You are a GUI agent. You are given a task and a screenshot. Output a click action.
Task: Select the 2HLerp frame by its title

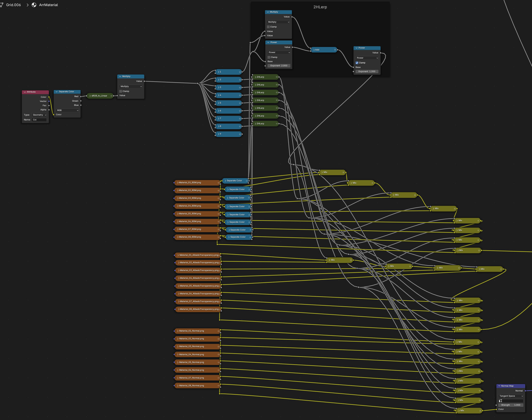pos(320,7)
